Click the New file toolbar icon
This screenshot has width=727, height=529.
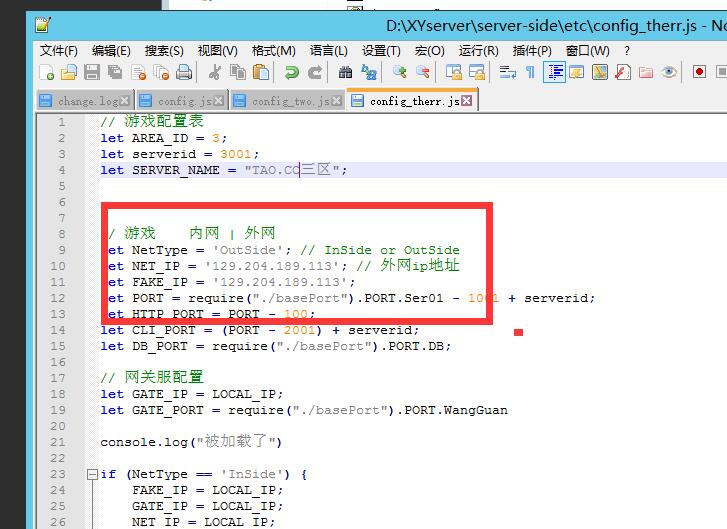(x=46, y=72)
